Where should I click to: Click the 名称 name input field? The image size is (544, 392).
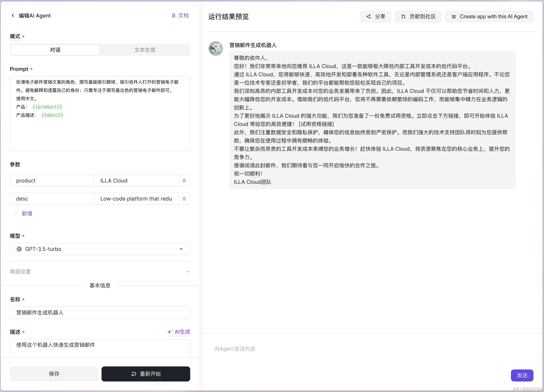click(100, 312)
